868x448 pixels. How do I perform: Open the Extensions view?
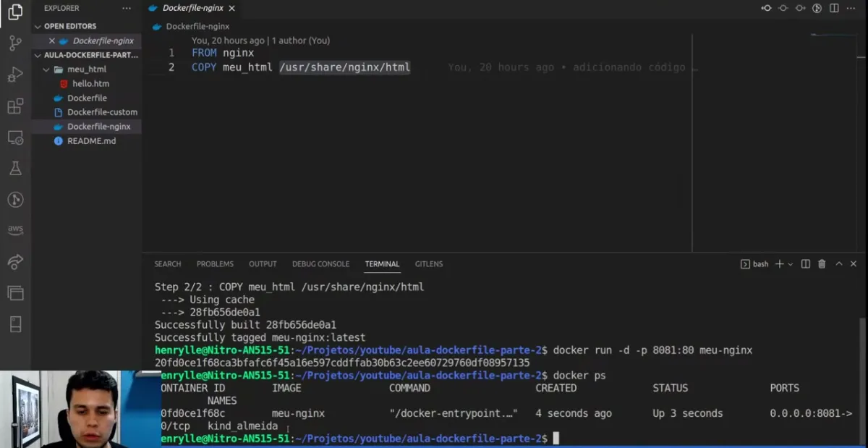pos(15,106)
